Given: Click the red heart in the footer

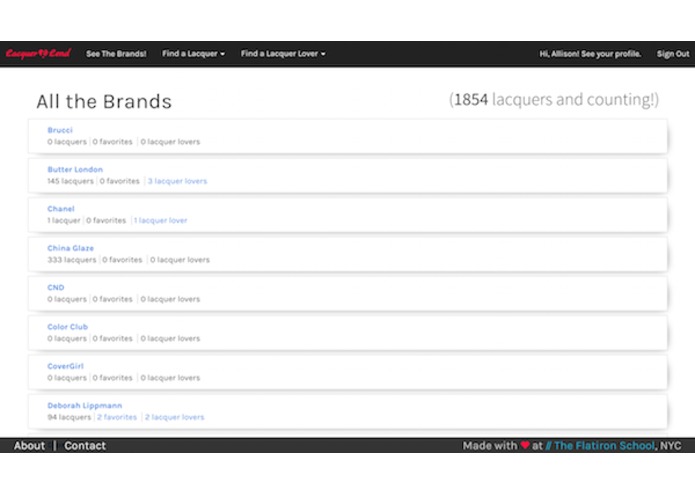Looking at the screenshot, I should (x=525, y=445).
